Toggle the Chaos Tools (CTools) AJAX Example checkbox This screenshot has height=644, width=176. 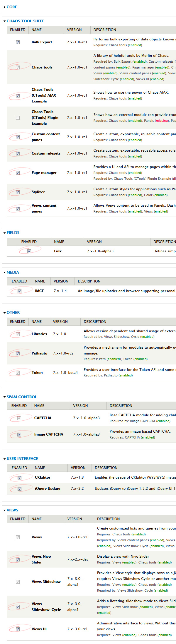(x=18, y=95)
